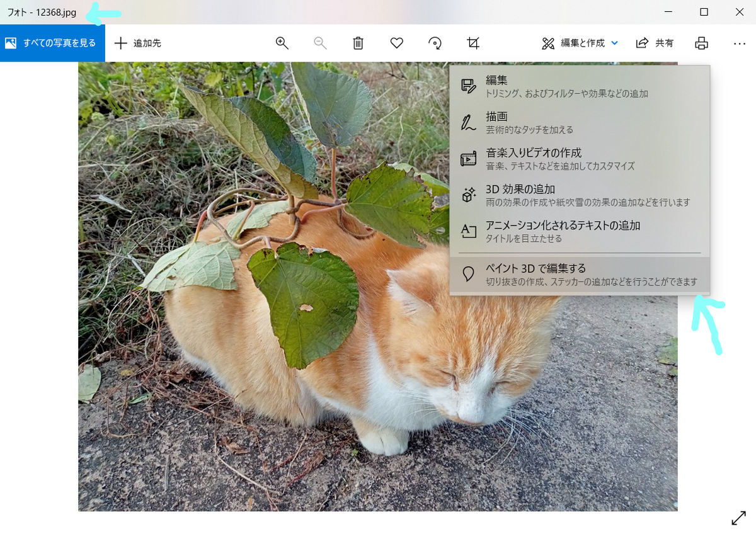Screen dimensions: 756x534
Task: Enter full screen with diagonal arrows icon
Action: click(x=738, y=518)
